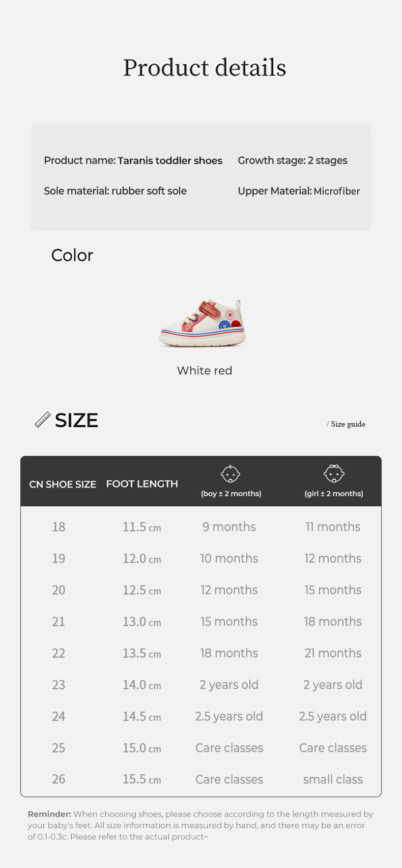Click the 14.0 cm foot length cell
402x868 pixels.
click(x=141, y=685)
